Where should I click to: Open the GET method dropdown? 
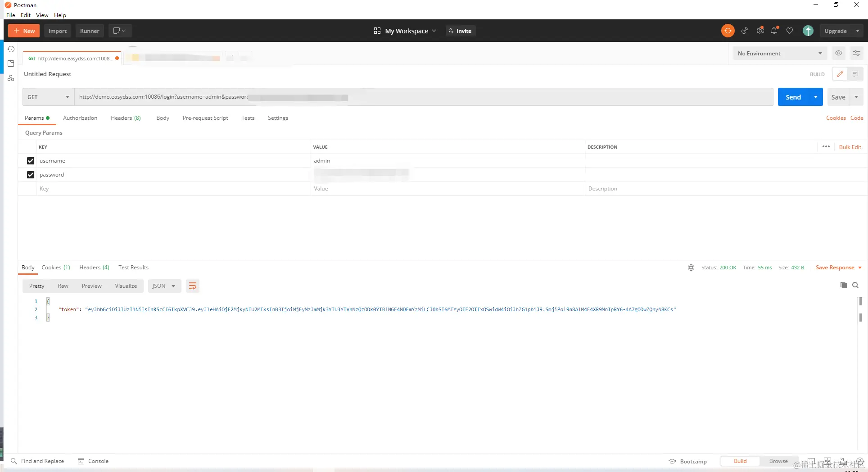pyautogui.click(x=48, y=97)
